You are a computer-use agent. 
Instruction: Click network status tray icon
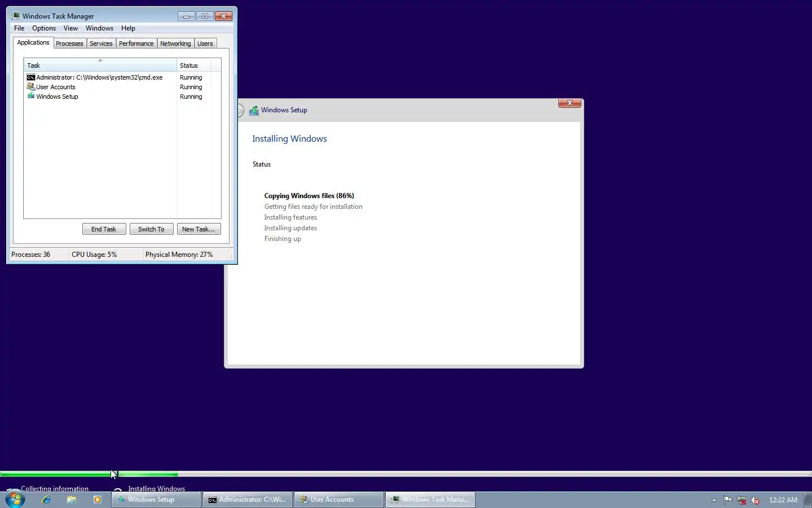click(x=742, y=500)
